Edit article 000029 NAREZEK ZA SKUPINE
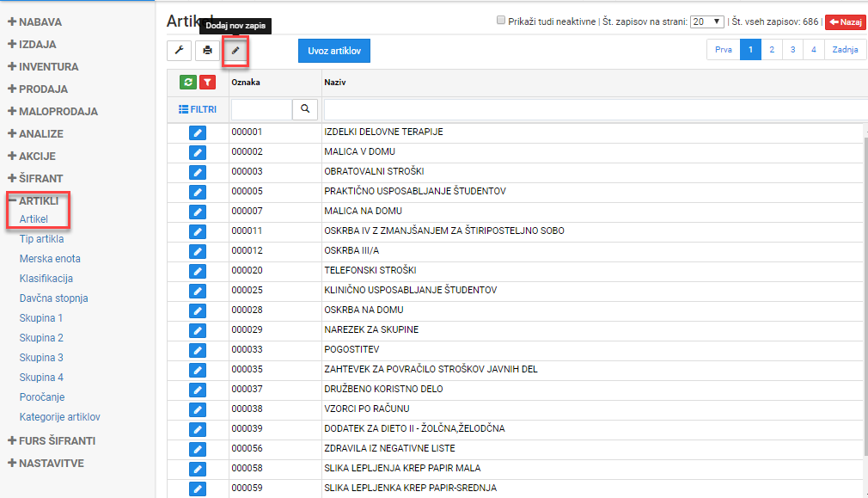 198,330
